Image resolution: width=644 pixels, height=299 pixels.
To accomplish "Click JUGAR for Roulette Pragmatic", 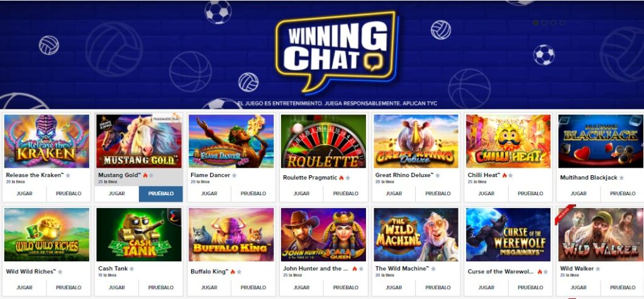I will click(x=301, y=193).
